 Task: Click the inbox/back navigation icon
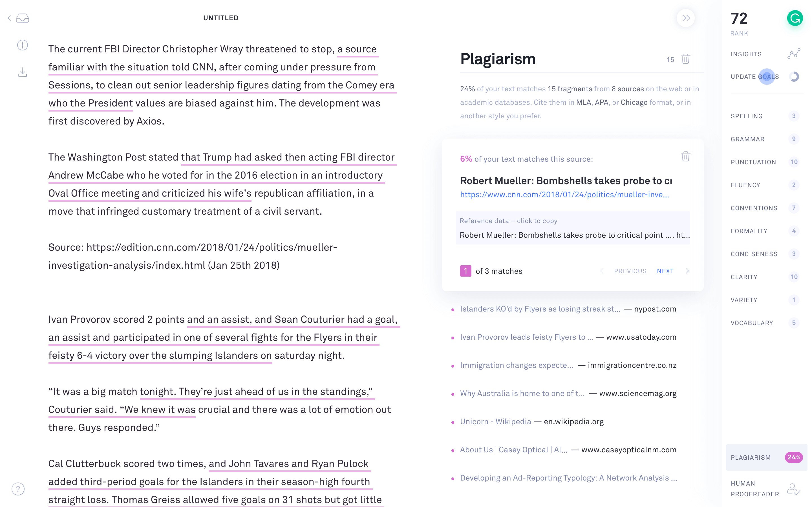click(x=23, y=17)
